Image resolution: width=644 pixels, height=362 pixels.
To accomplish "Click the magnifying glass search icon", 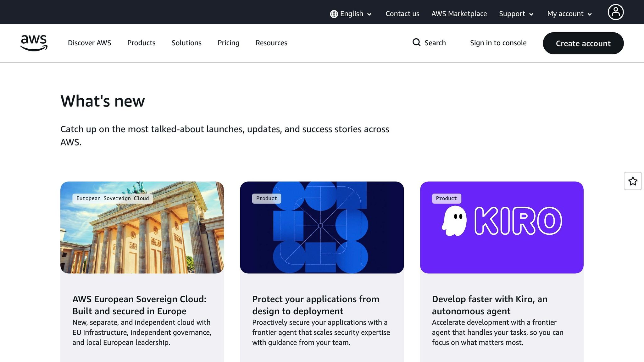I will pos(416,42).
